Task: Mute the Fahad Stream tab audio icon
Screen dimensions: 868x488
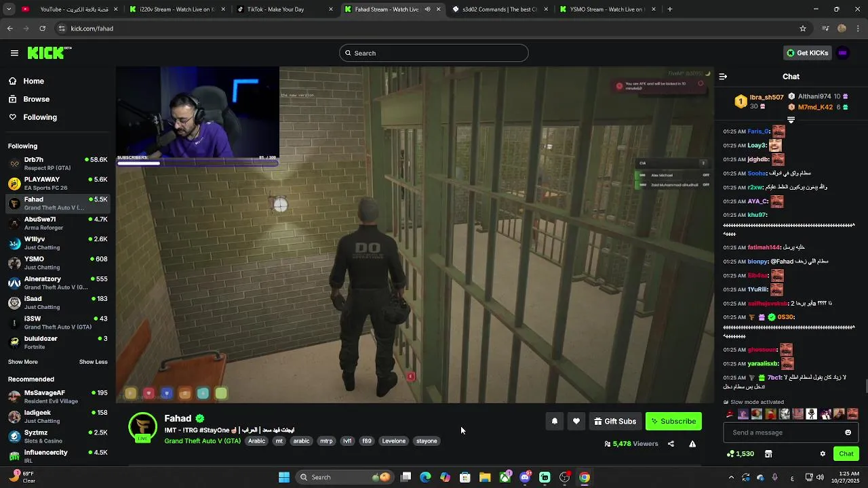Action: point(427,9)
